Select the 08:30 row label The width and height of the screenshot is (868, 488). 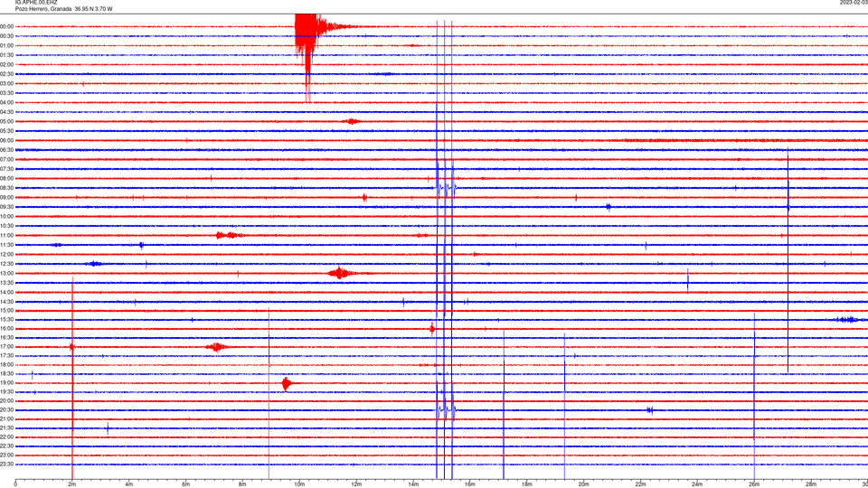(6, 188)
